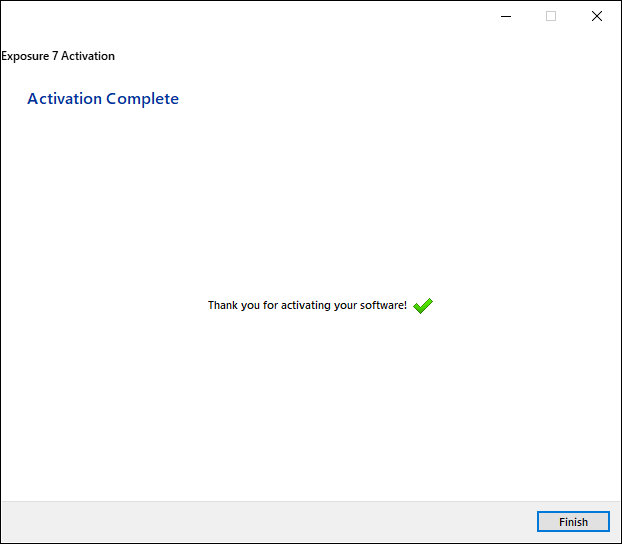Viewport: 622px width, 544px height.
Task: Click the greyed-out maximize button
Action: point(550,16)
